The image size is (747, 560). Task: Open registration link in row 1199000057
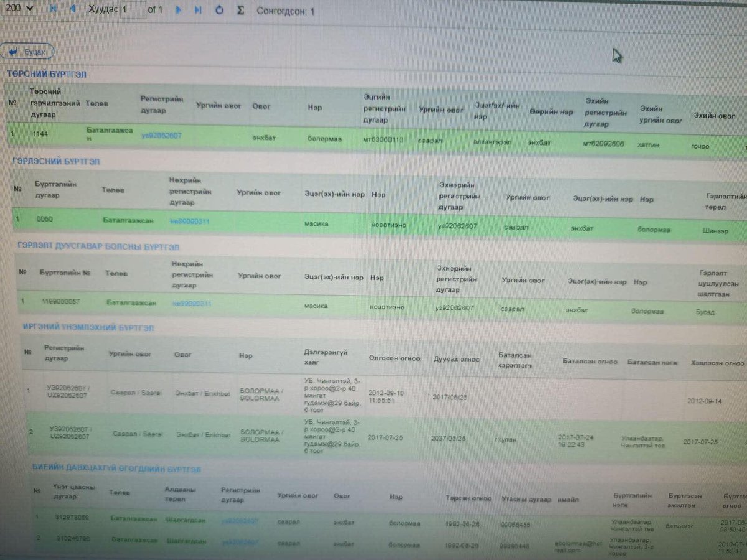coord(192,304)
